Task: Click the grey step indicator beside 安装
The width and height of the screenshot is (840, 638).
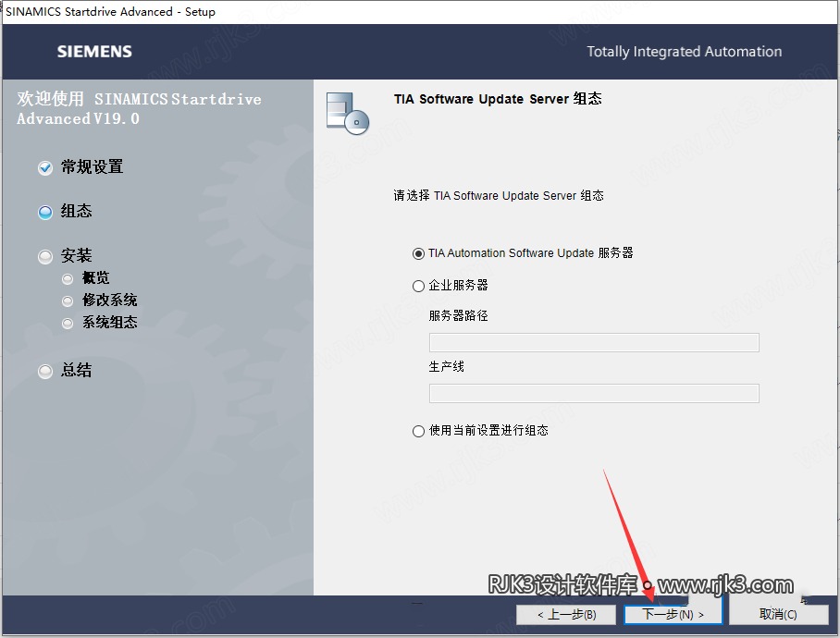Action: 45,257
